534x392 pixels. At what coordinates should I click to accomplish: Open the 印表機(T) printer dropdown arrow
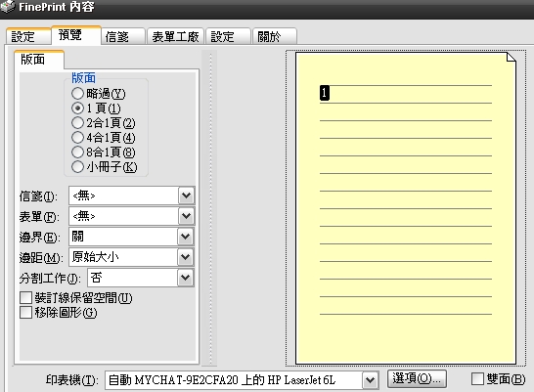371,380
